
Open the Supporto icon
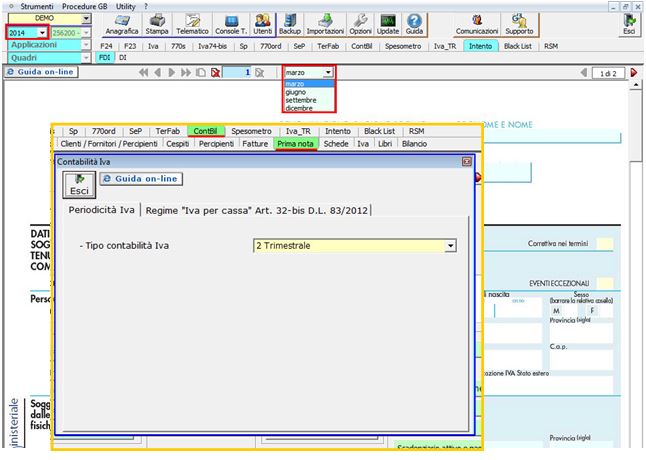point(519,24)
